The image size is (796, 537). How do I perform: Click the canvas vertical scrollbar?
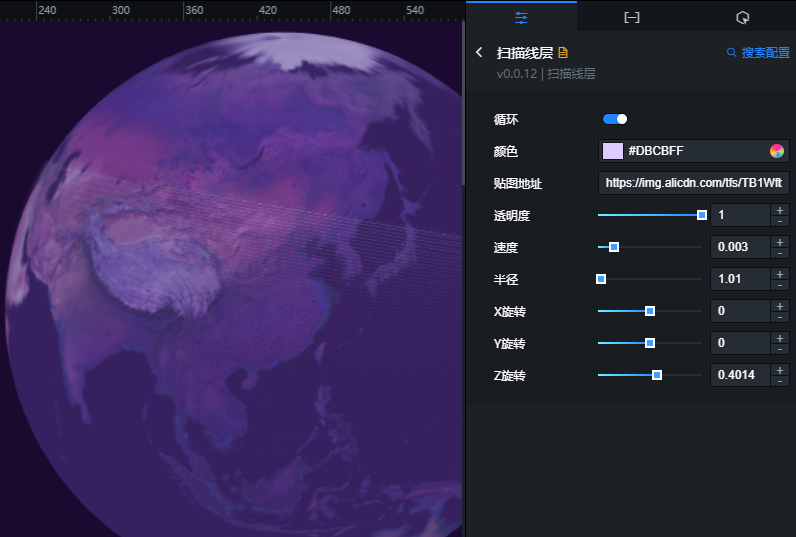[463, 103]
